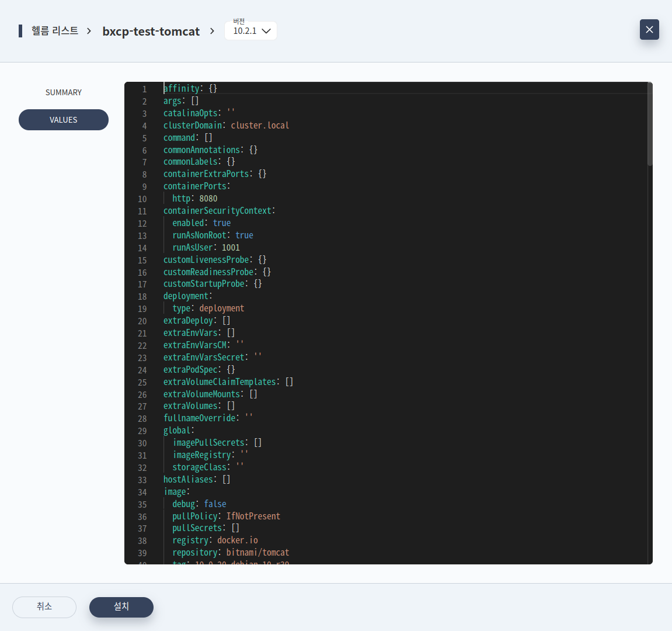The image size is (672, 631).
Task: Click 'containerPorts:' line
Action: [197, 186]
